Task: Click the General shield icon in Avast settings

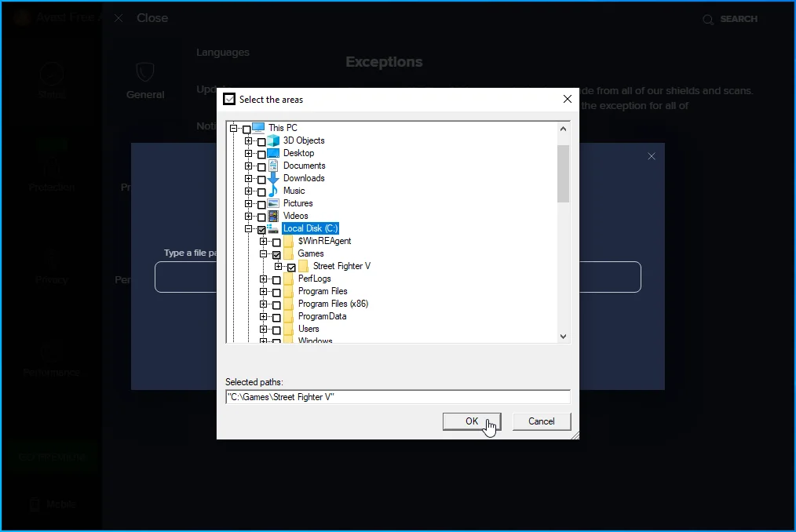Action: 145,72
